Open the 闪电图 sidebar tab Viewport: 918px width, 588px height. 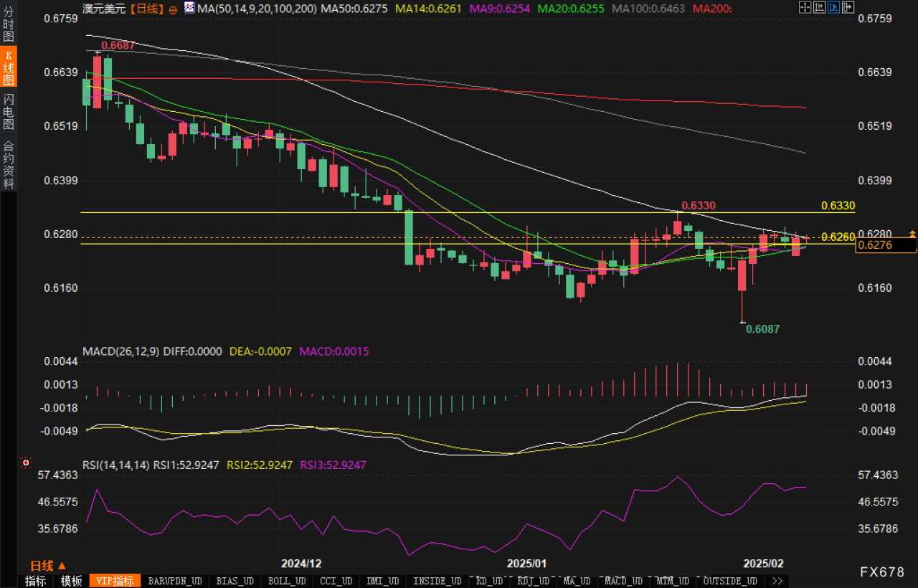click(9, 110)
